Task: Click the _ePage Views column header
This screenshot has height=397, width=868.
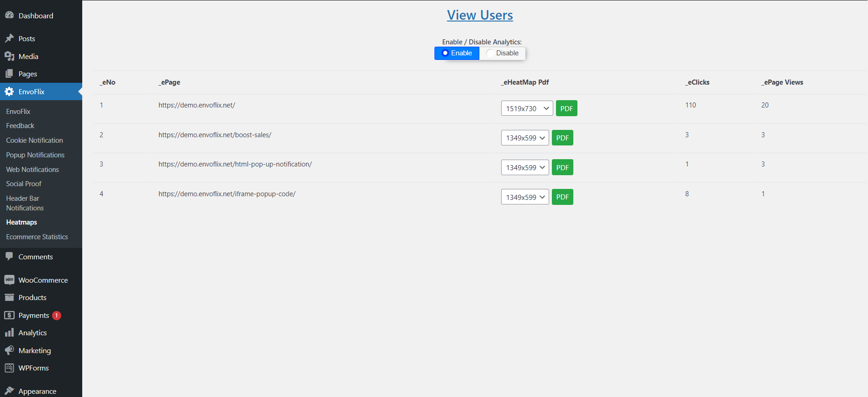Action: 782,82
